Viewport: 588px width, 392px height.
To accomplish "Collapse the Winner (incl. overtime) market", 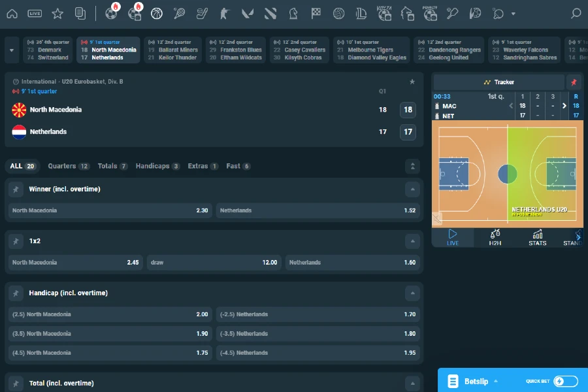I will [x=412, y=189].
